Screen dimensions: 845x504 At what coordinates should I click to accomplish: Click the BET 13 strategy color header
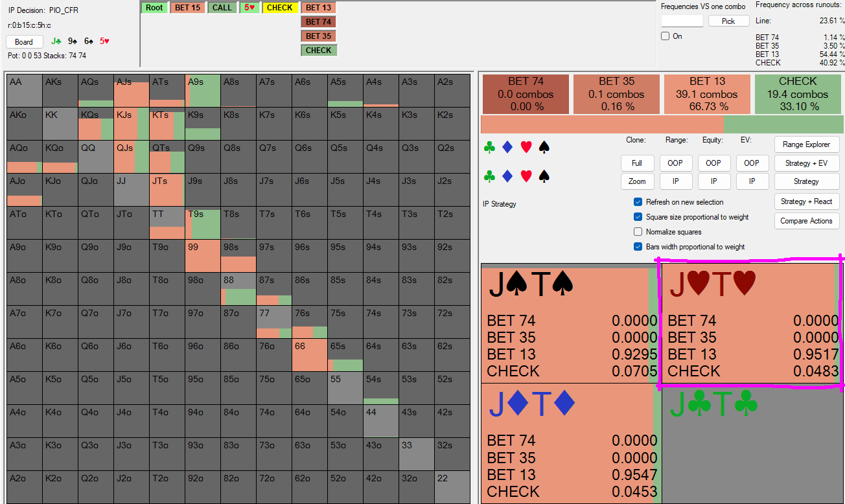[x=707, y=94]
